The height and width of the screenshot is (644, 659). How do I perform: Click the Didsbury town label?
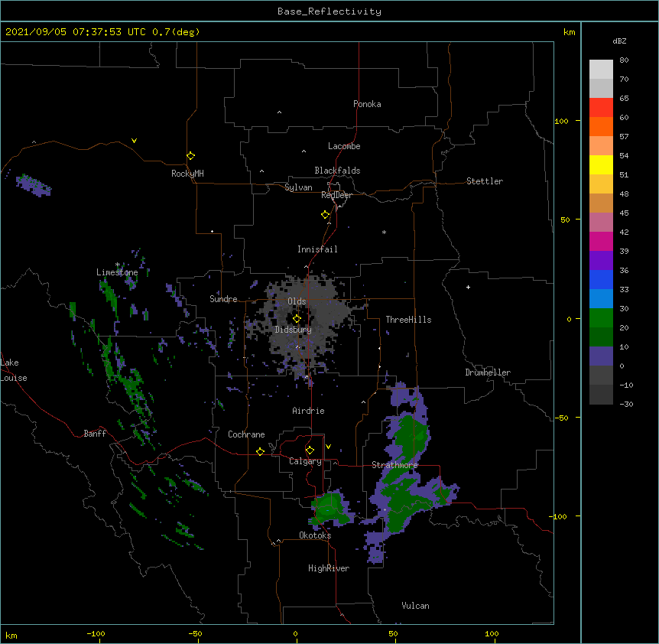(293, 330)
